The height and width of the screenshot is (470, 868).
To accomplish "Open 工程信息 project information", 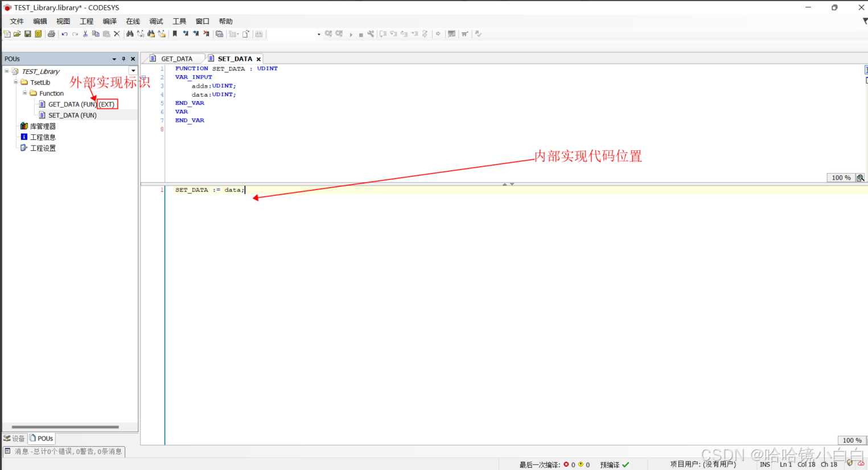I will pos(43,137).
